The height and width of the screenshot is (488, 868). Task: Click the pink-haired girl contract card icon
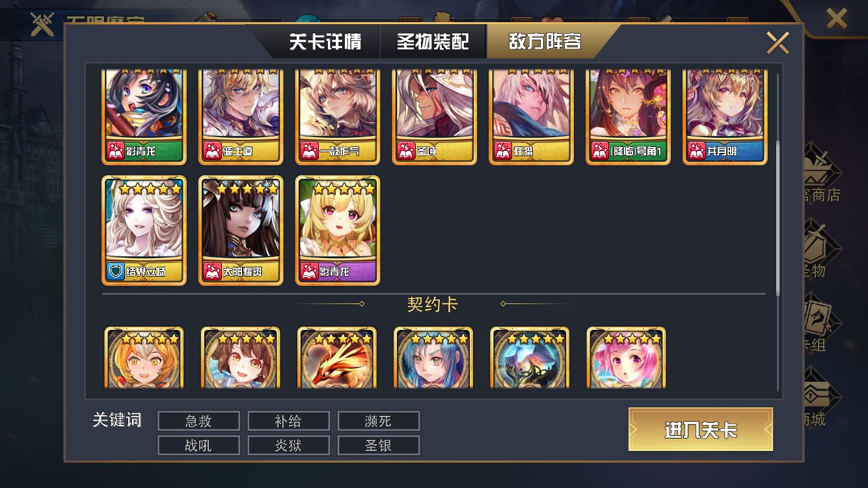tap(626, 358)
